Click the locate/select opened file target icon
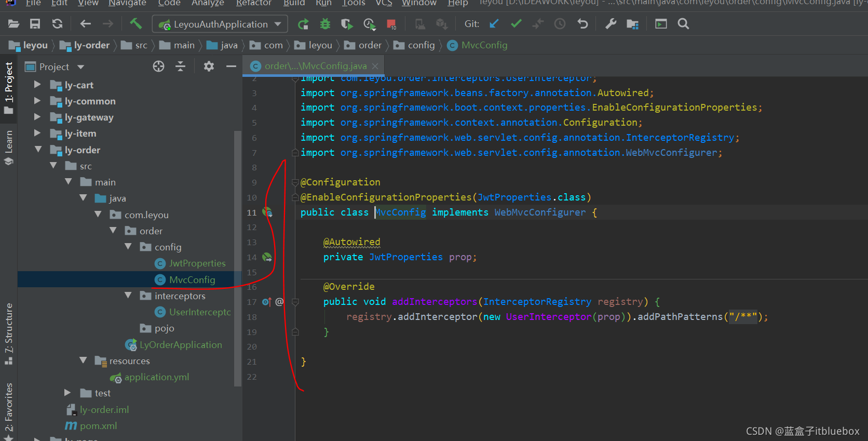Image resolution: width=868 pixels, height=441 pixels. point(158,66)
